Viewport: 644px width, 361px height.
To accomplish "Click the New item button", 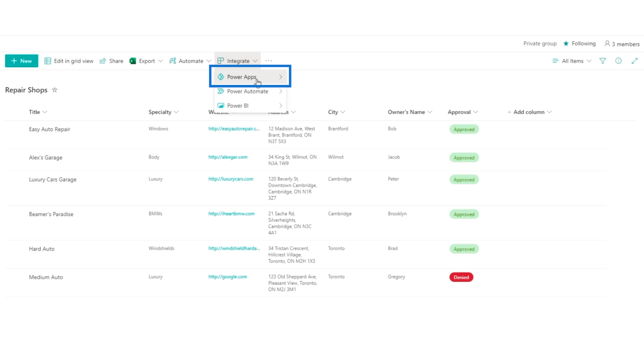I will [22, 61].
